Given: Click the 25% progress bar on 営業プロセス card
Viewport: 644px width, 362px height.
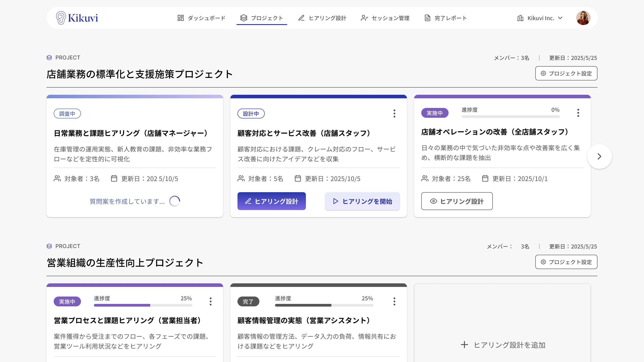Looking at the screenshot, I should pos(143,305).
